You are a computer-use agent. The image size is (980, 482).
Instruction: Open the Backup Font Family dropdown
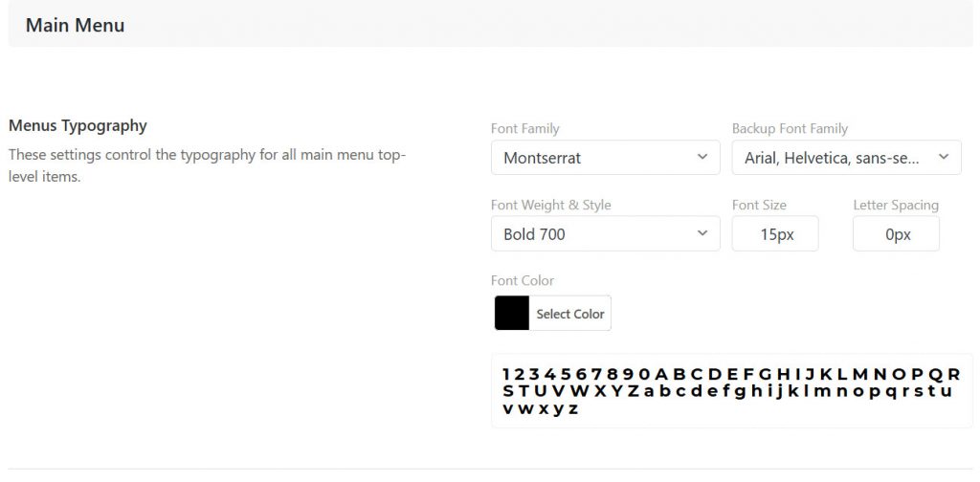[x=835, y=158]
